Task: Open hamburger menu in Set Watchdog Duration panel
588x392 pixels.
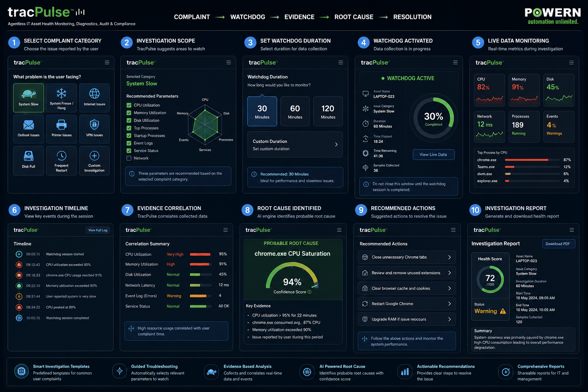Action: [341, 62]
